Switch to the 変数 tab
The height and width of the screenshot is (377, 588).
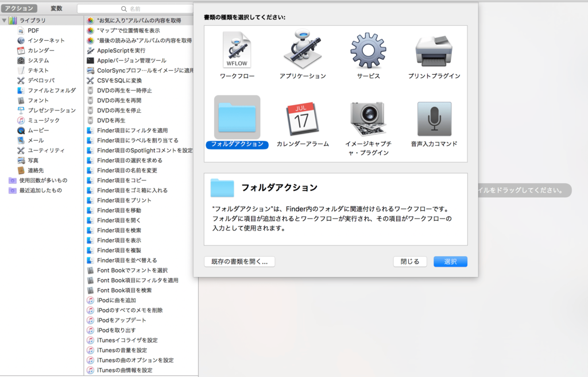pyautogui.click(x=56, y=8)
